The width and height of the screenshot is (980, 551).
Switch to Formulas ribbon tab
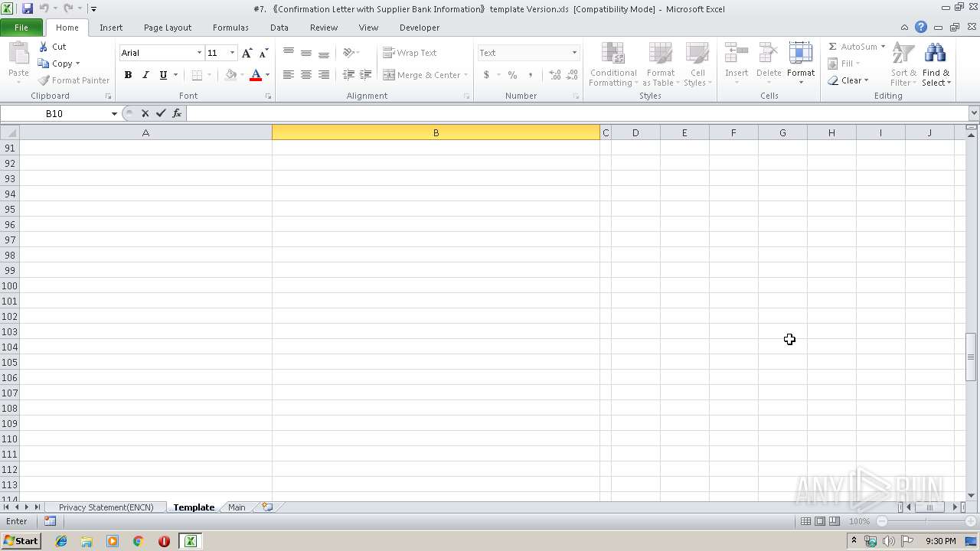click(230, 28)
